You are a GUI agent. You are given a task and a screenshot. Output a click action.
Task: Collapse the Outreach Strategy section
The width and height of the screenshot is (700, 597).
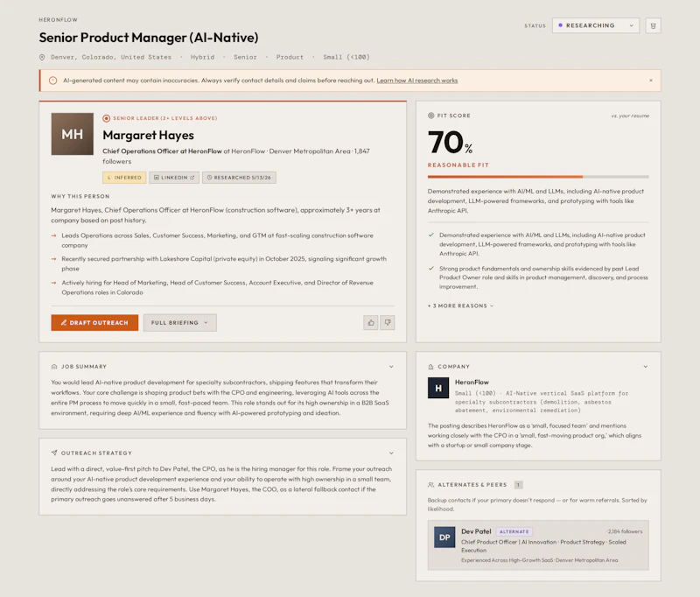click(x=391, y=453)
